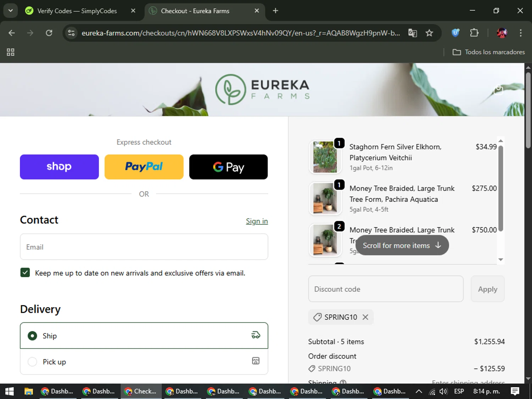Select the Ship delivery option
532x399 pixels.
point(144,336)
